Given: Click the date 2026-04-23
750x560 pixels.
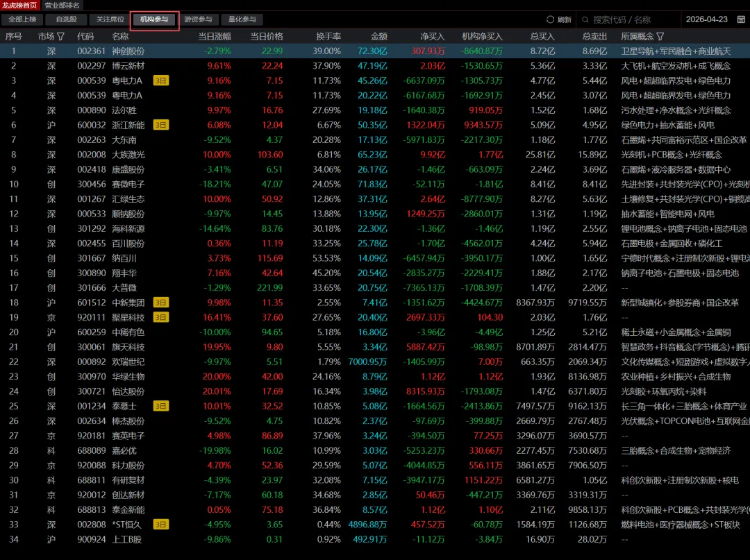Looking at the screenshot, I should 706,19.
